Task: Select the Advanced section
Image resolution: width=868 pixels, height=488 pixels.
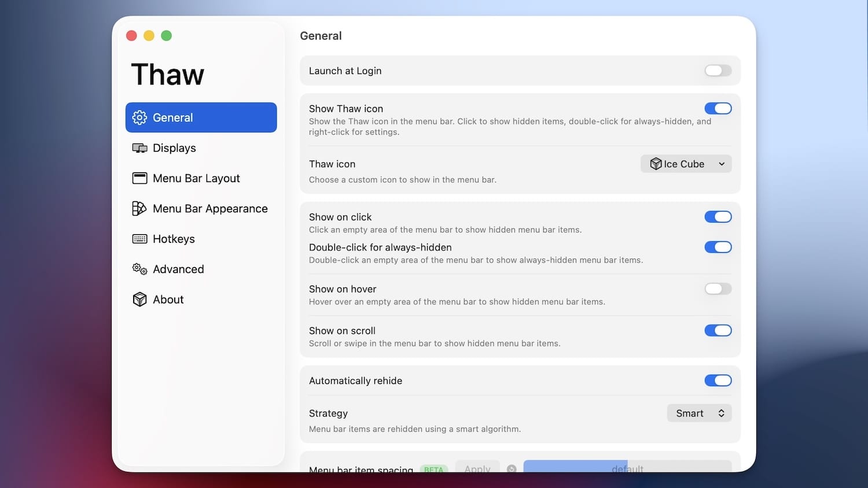Action: coord(201,269)
